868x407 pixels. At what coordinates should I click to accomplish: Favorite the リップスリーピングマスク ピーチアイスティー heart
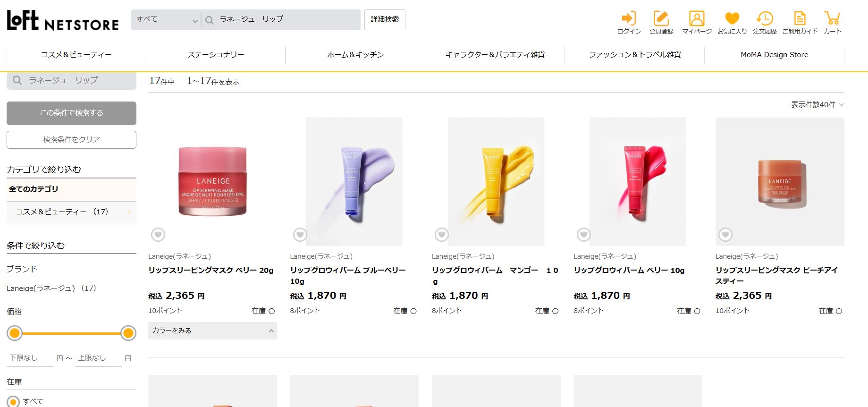click(x=725, y=234)
